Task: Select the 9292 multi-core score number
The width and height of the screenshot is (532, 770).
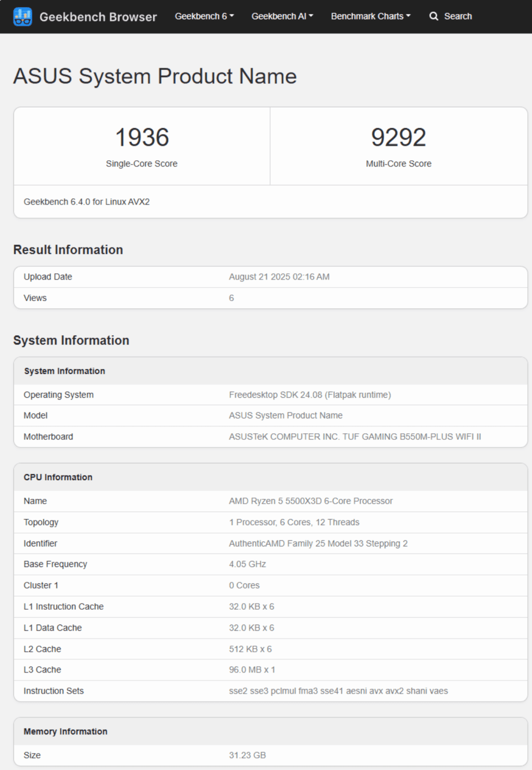Action: coord(398,137)
